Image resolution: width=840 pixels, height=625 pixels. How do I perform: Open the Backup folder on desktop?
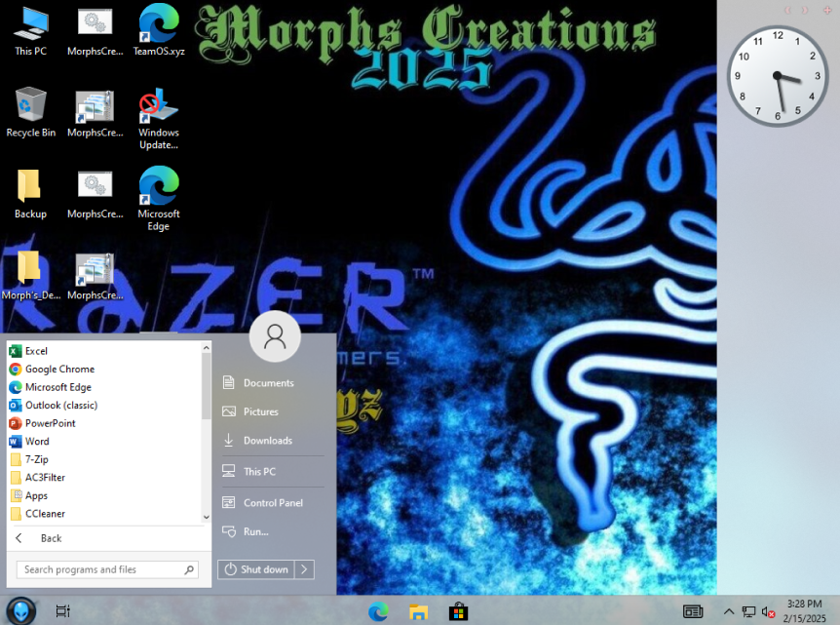(x=30, y=193)
